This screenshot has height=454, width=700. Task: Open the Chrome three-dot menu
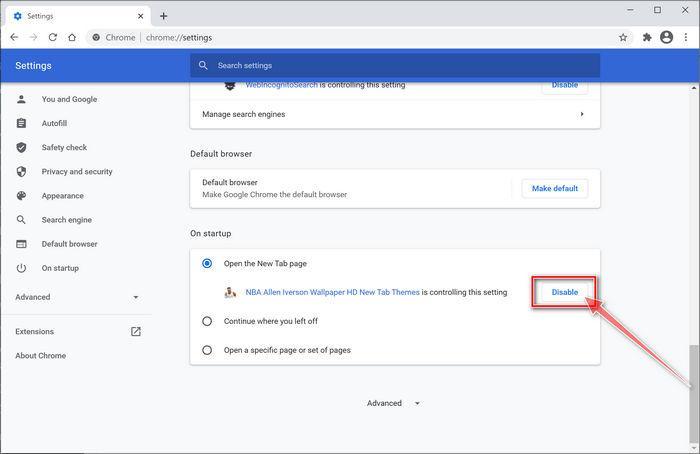[x=686, y=37]
